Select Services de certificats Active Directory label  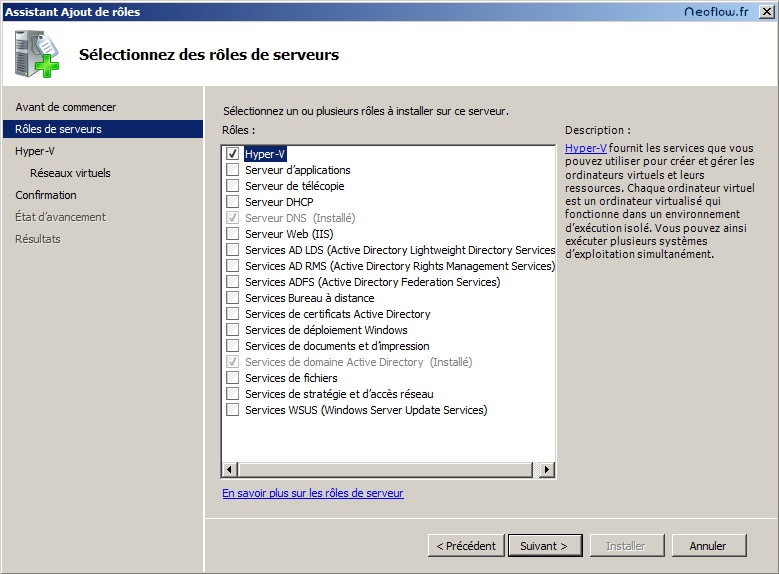(338, 314)
